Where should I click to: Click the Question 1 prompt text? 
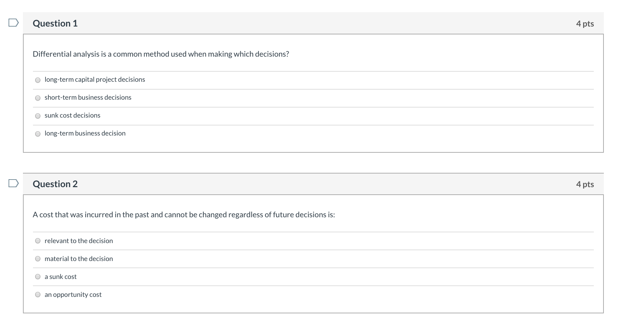click(x=161, y=54)
